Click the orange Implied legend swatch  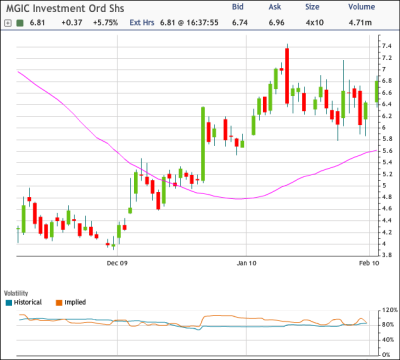[x=59, y=303]
